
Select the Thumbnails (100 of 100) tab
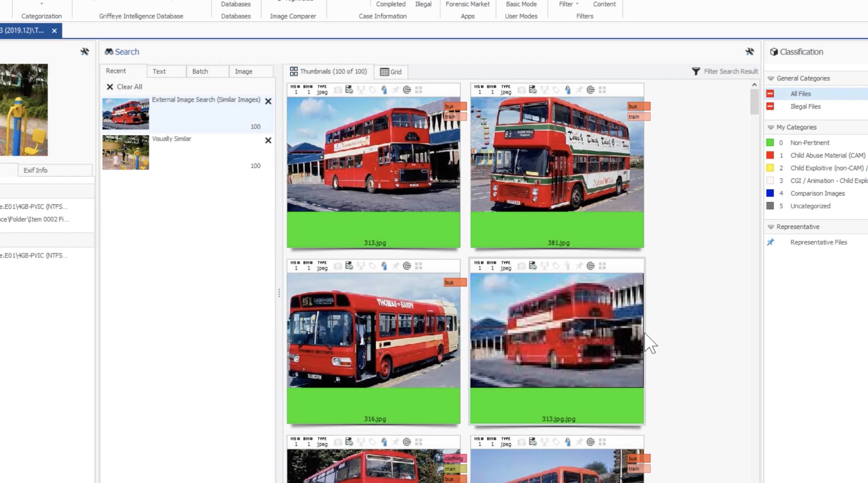click(x=328, y=71)
